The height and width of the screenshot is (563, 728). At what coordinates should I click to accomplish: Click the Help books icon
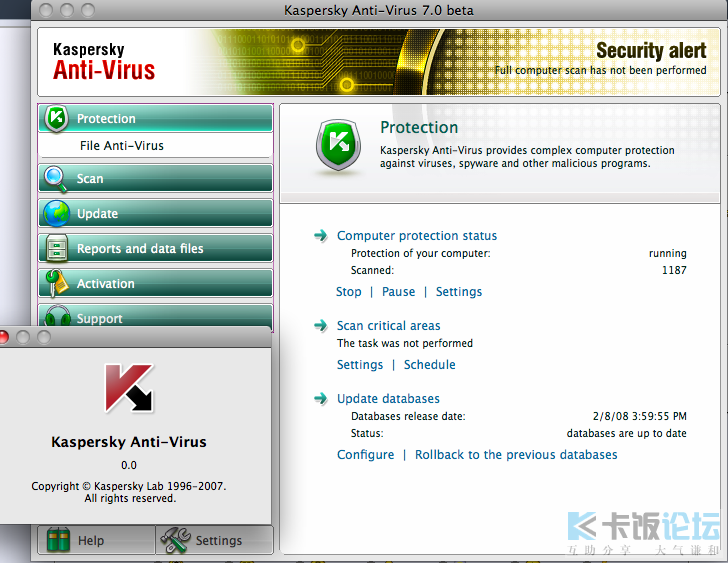click(58, 540)
